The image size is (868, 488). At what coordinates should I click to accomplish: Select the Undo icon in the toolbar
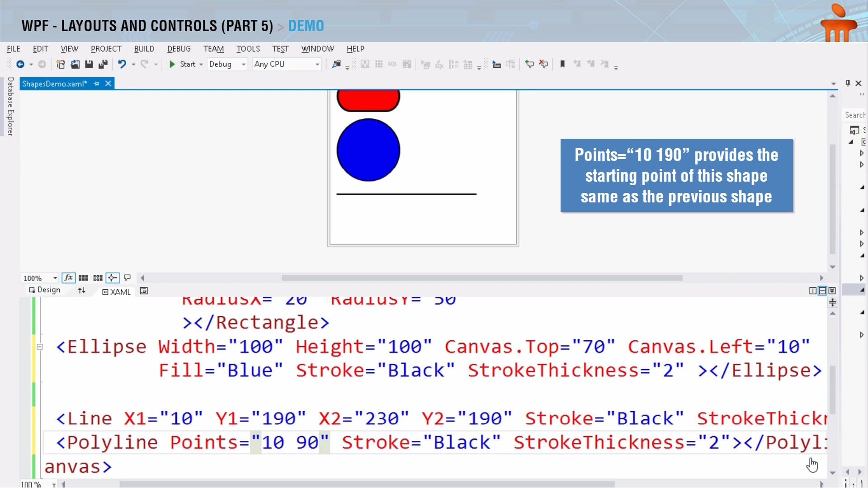pos(123,64)
